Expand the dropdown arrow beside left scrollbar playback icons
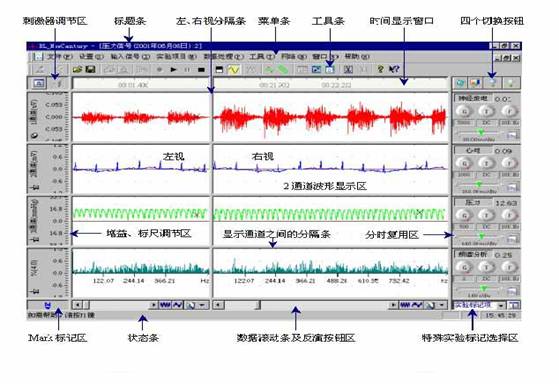This screenshot has height=384, width=559. [x=202, y=305]
